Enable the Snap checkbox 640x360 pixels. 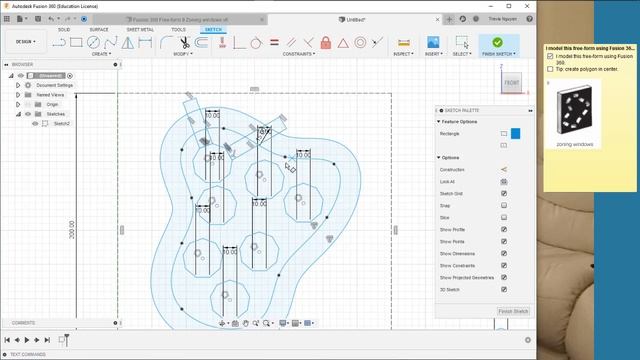(504, 205)
